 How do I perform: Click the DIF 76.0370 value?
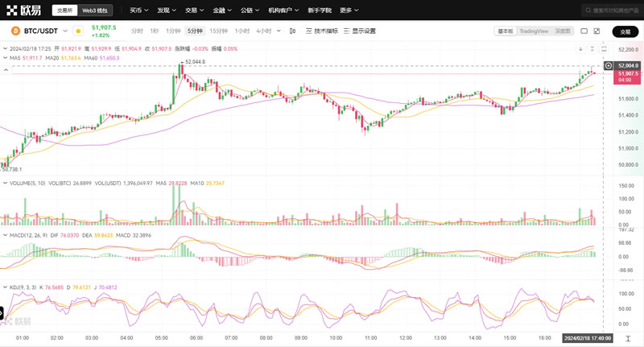(69, 235)
